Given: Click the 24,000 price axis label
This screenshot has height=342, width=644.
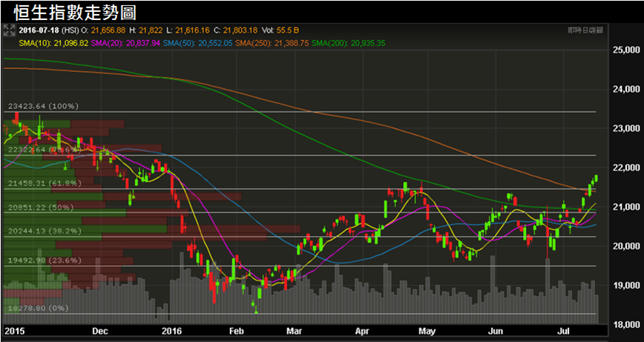Looking at the screenshot, I should 627,90.
